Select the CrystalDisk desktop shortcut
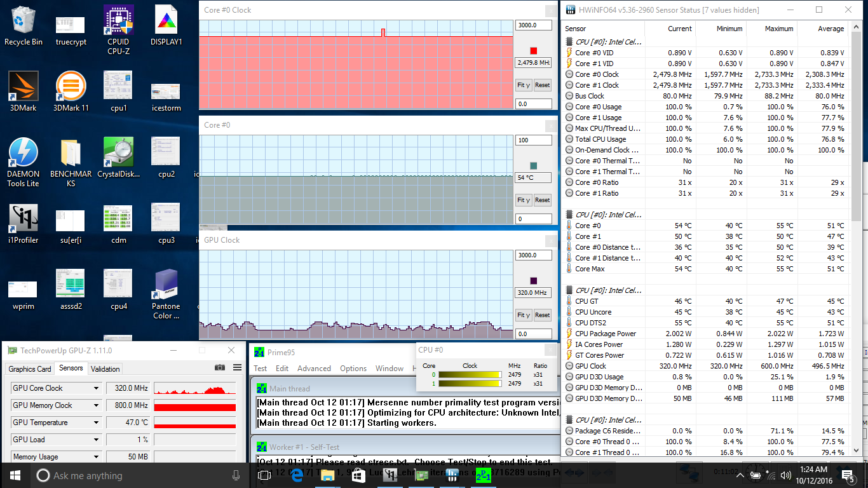 click(x=118, y=158)
